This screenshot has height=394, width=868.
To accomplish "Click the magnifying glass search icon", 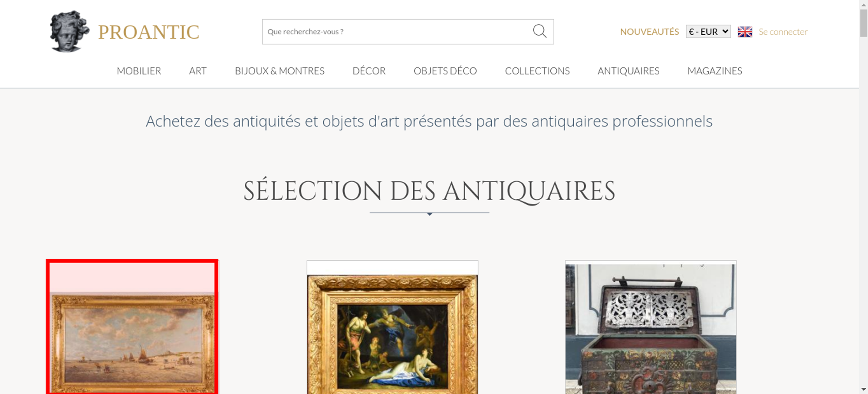I will (539, 31).
